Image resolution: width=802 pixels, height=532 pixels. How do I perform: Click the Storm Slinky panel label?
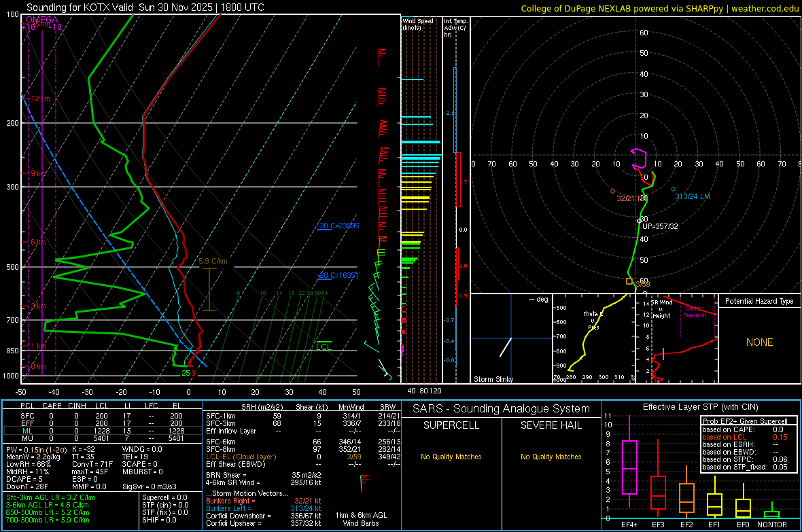[493, 379]
